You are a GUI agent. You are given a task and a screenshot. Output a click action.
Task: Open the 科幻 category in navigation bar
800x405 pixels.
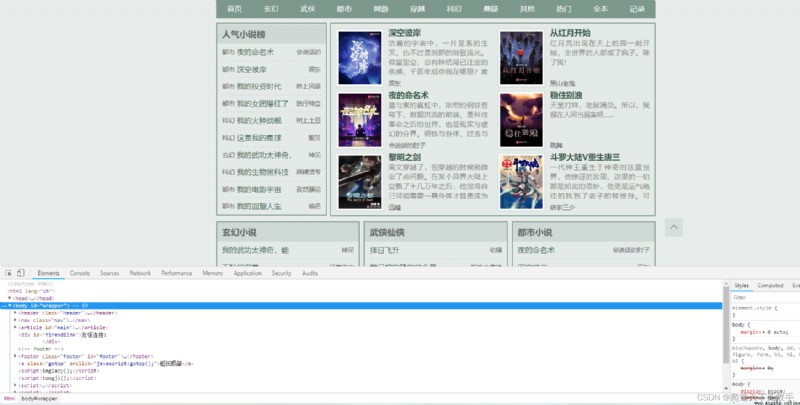(454, 9)
